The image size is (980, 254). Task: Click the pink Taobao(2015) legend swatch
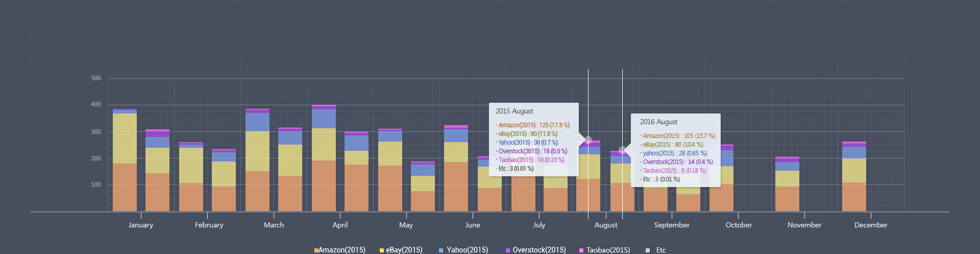point(581,250)
